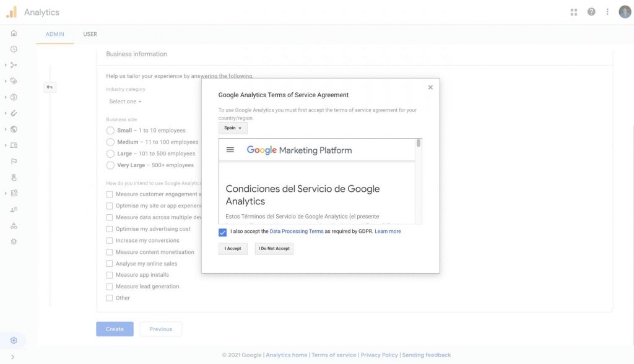Open the tags icon in sidebar
Viewport: 634px width, 364px height.
point(14,81)
